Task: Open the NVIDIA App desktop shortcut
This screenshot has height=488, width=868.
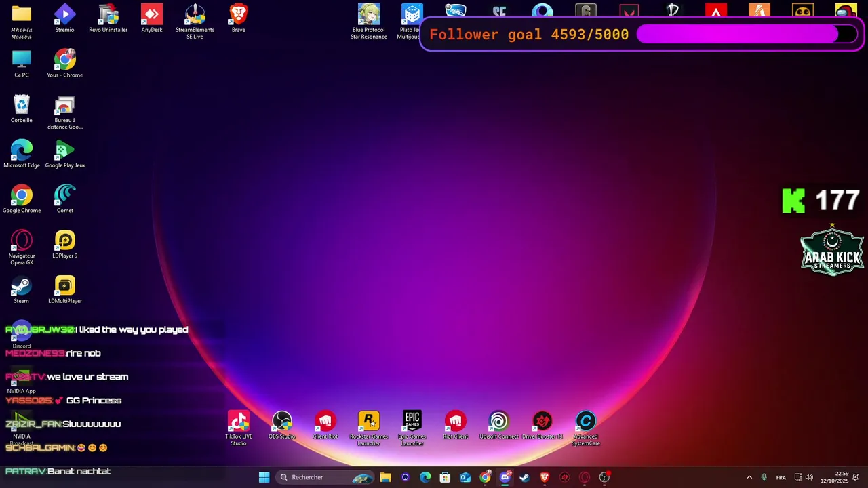Action: point(22,381)
